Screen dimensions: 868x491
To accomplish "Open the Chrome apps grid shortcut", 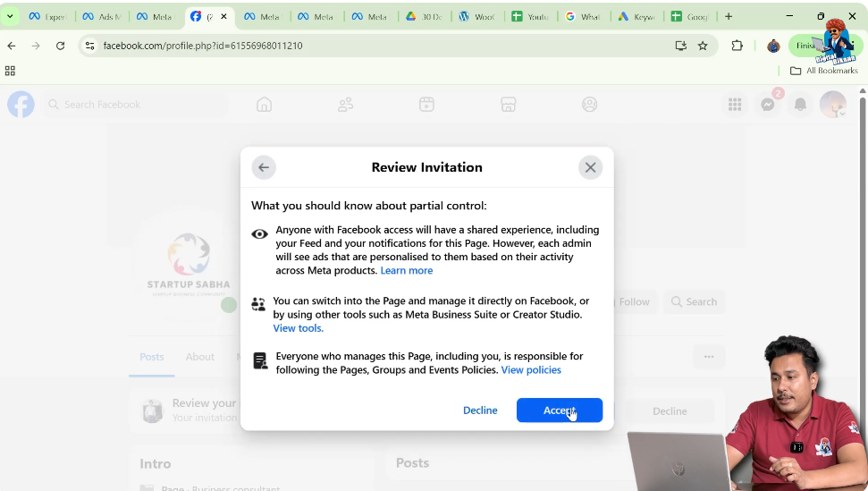I will pyautogui.click(x=10, y=71).
